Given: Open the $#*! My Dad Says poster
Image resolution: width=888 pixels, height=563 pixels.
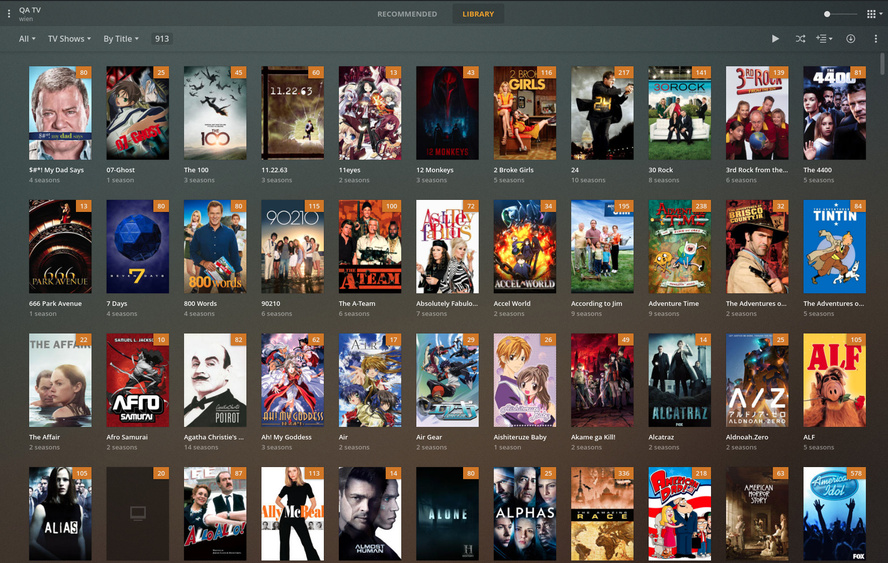Looking at the screenshot, I should [x=60, y=113].
